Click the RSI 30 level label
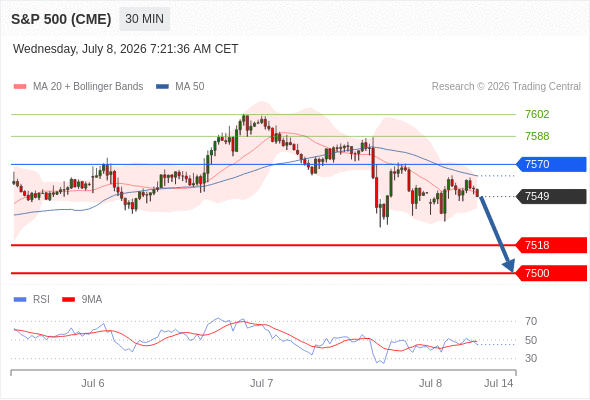The height and width of the screenshot is (400, 590). point(531,358)
